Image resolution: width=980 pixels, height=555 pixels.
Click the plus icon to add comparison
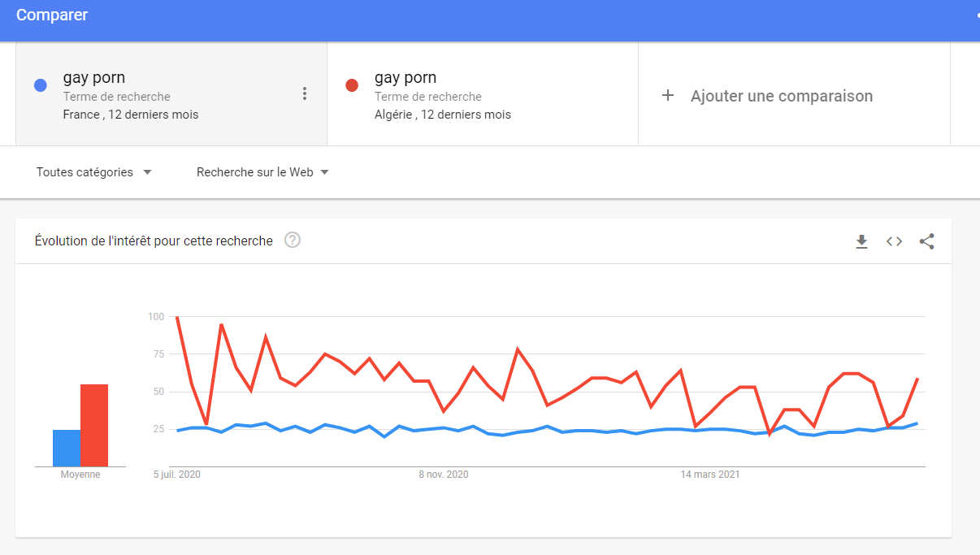(x=668, y=96)
